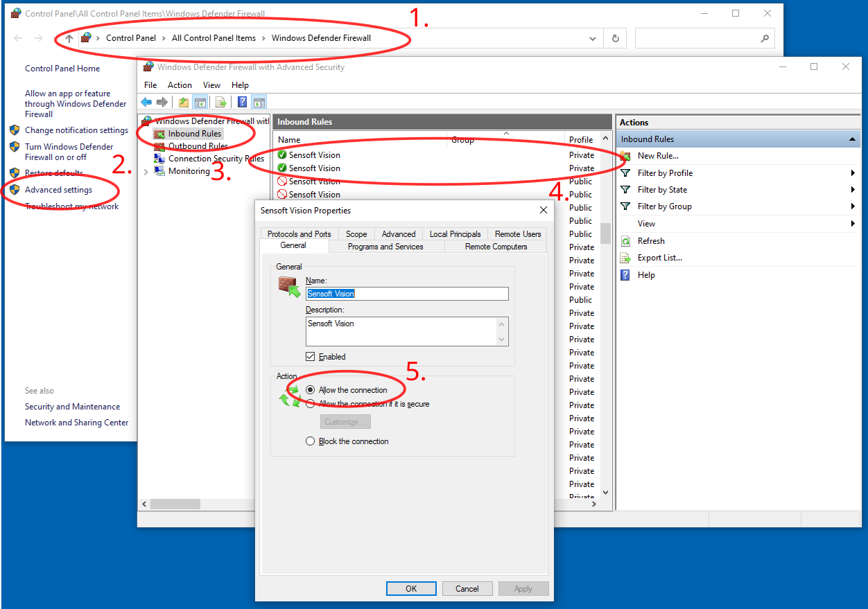Screen dimensions: 868x609
Task: Switch to the Programs and Services tab
Action: [385, 247]
